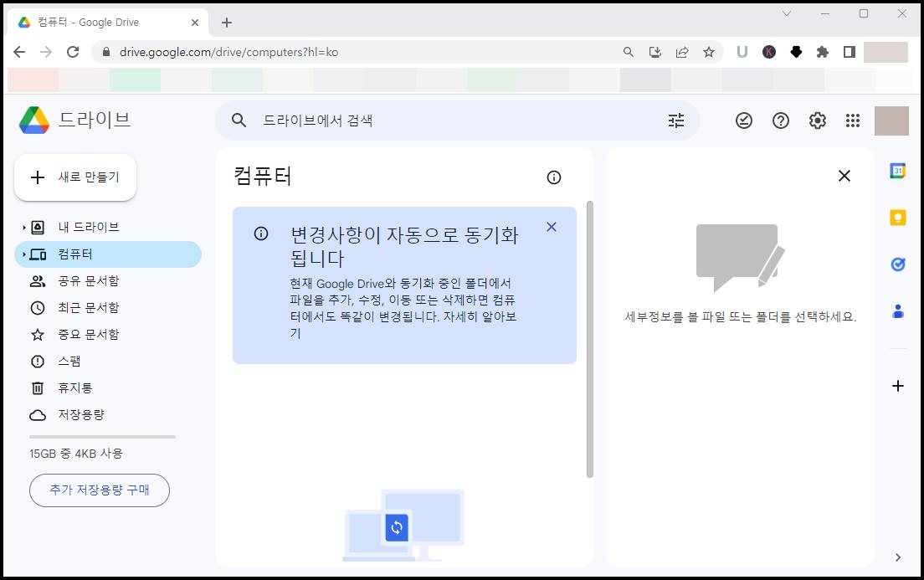Collapse side panel with chevron arrow
This screenshot has width=924, height=580.
click(897, 557)
